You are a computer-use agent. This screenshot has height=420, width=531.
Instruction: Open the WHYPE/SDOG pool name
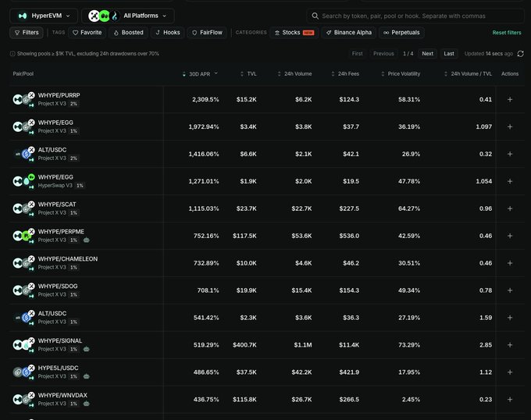58,287
